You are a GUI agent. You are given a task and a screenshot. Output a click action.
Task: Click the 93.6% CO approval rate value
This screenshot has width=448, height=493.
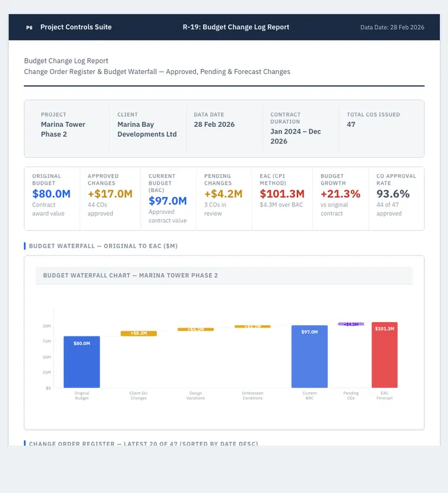[393, 194]
